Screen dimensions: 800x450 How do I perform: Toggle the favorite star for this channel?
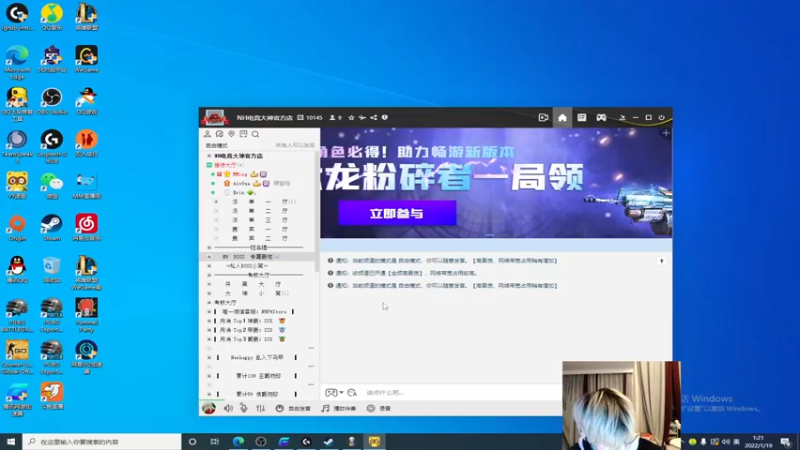click(351, 117)
